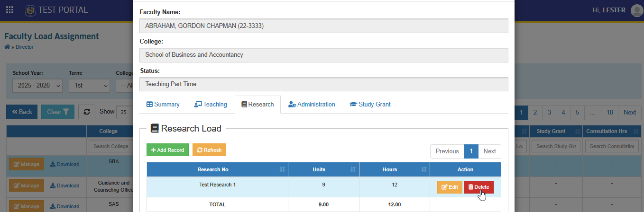Click Next in background page pagination

click(x=630, y=112)
